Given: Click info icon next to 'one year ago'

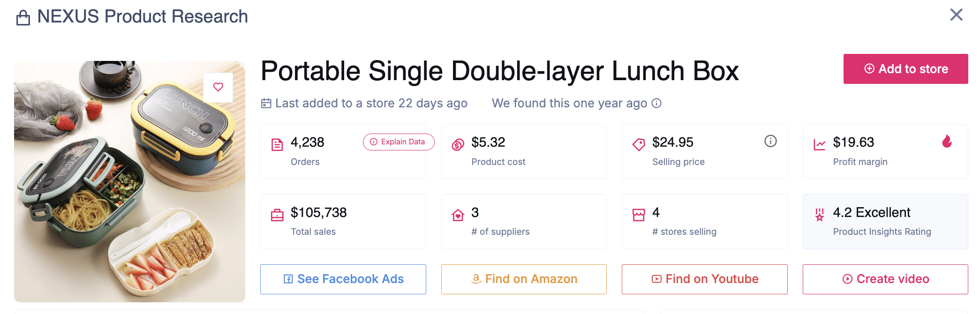Looking at the screenshot, I should pos(657,103).
